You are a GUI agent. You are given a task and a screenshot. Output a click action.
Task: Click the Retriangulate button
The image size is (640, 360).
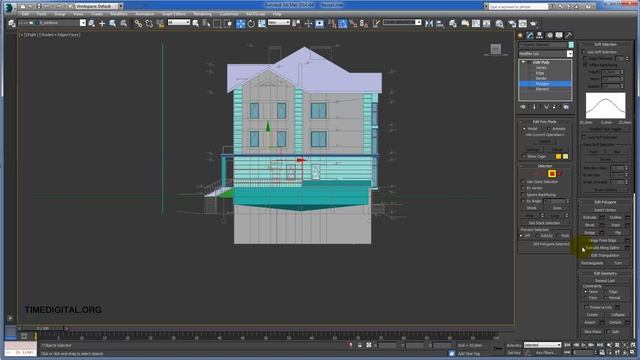pyautogui.click(x=592, y=263)
